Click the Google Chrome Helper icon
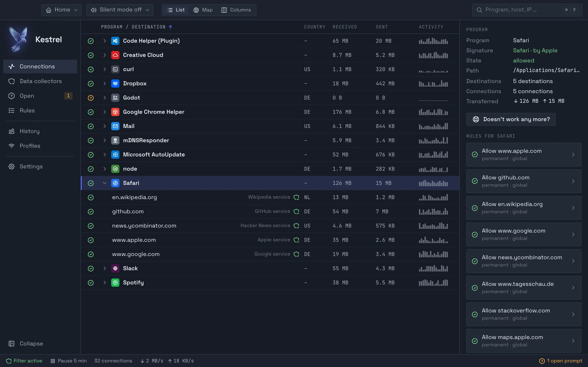The image size is (588, 367). (x=115, y=112)
